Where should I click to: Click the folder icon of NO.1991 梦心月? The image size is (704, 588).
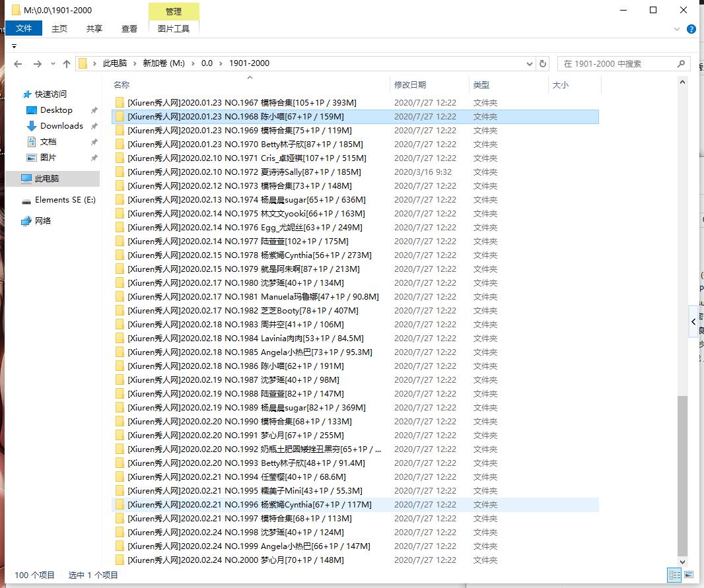coord(120,436)
